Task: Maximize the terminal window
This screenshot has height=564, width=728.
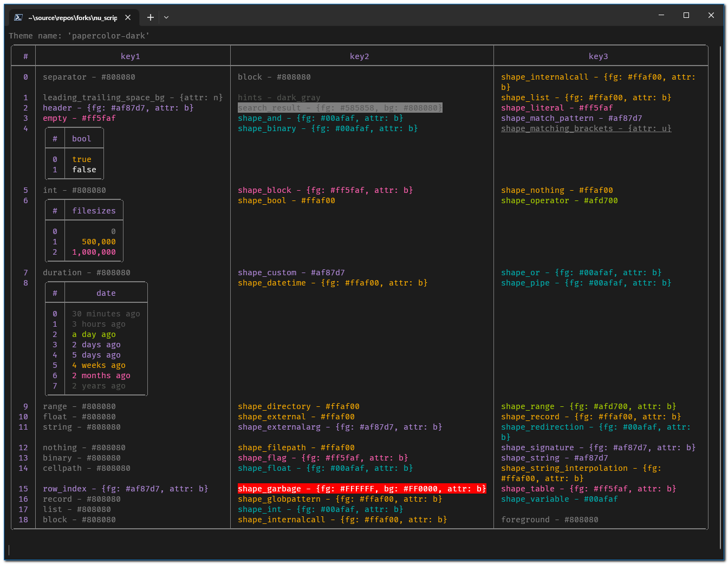Action: click(x=686, y=15)
